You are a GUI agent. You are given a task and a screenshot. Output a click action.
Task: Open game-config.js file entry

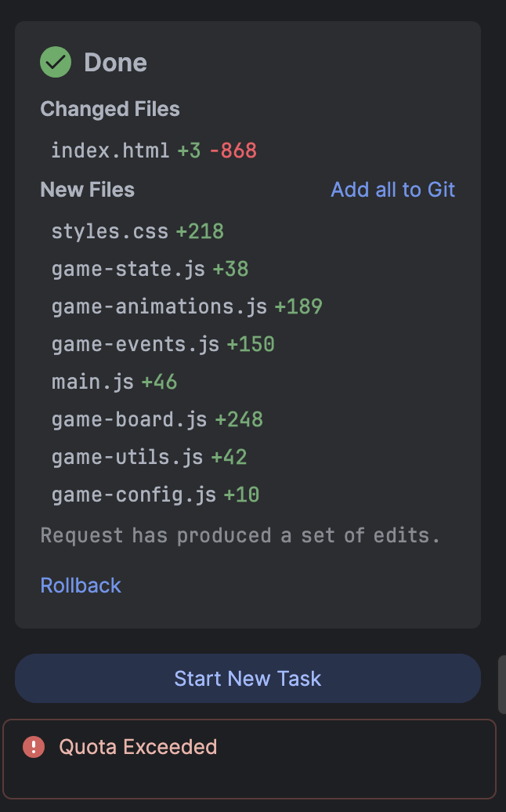[x=134, y=495]
